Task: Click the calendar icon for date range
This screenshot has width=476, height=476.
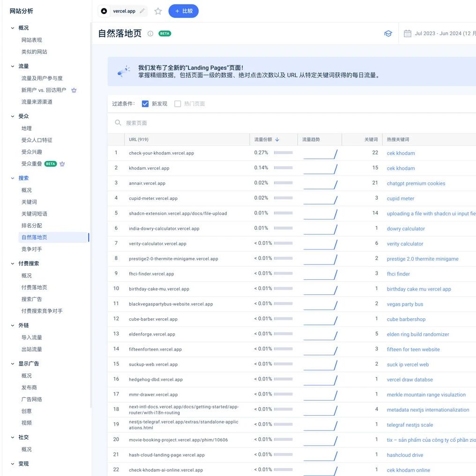Action: [407, 33]
